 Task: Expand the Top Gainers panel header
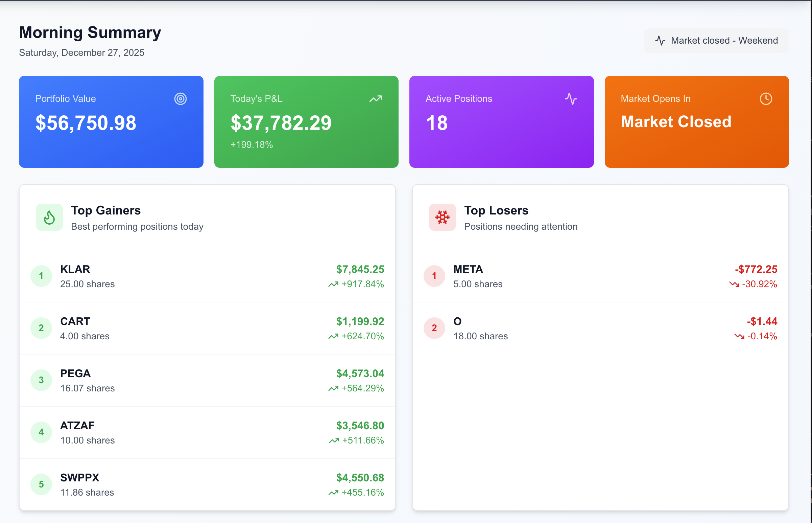207,217
